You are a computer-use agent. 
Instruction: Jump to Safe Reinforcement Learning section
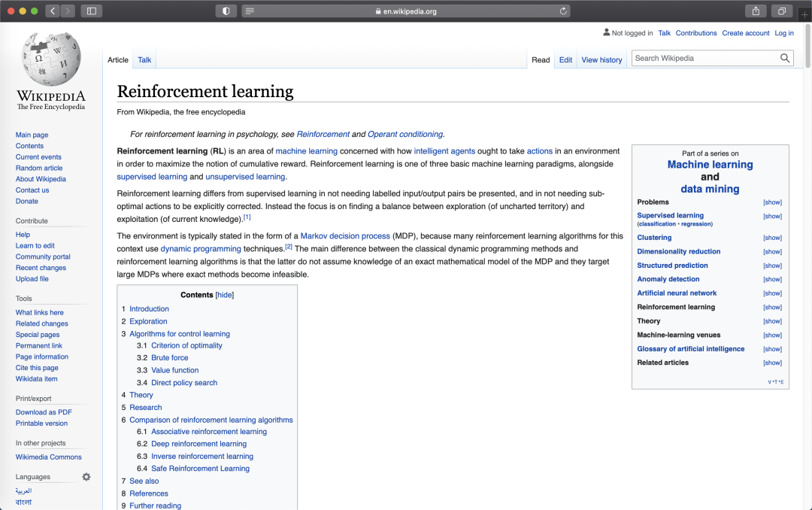pos(200,469)
